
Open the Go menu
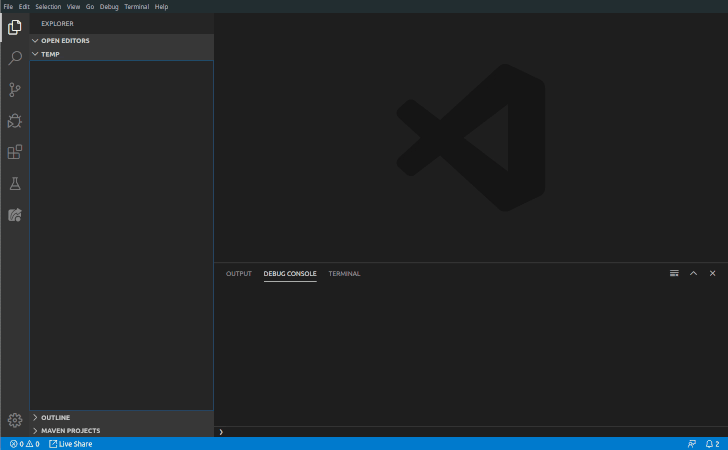[x=90, y=7]
